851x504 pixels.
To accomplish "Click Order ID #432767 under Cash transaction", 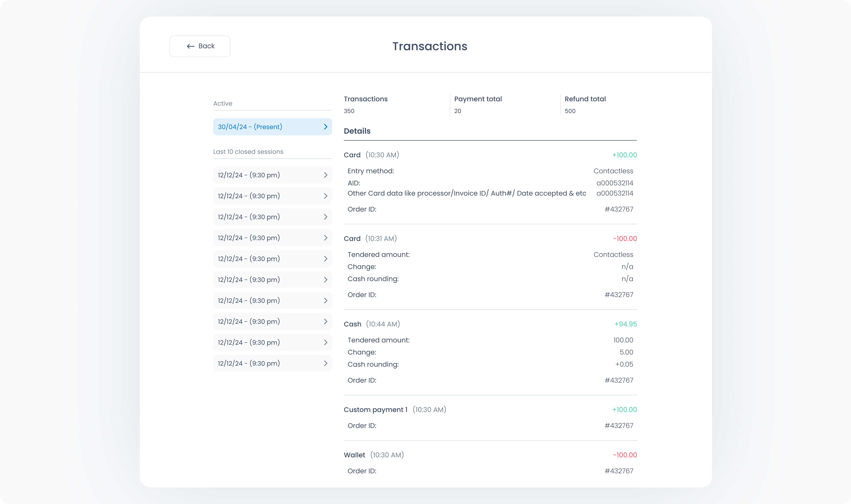I will pos(618,380).
